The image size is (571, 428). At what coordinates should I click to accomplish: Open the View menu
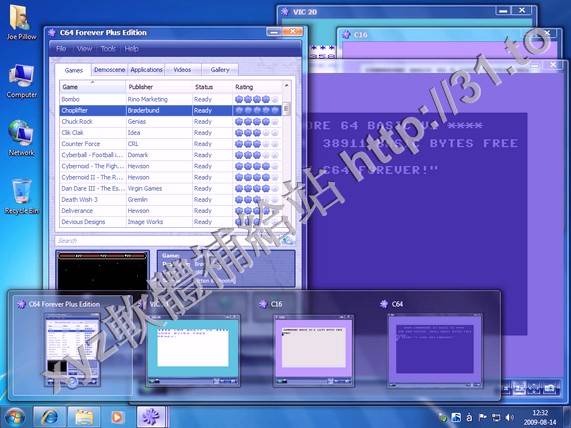tap(84, 48)
